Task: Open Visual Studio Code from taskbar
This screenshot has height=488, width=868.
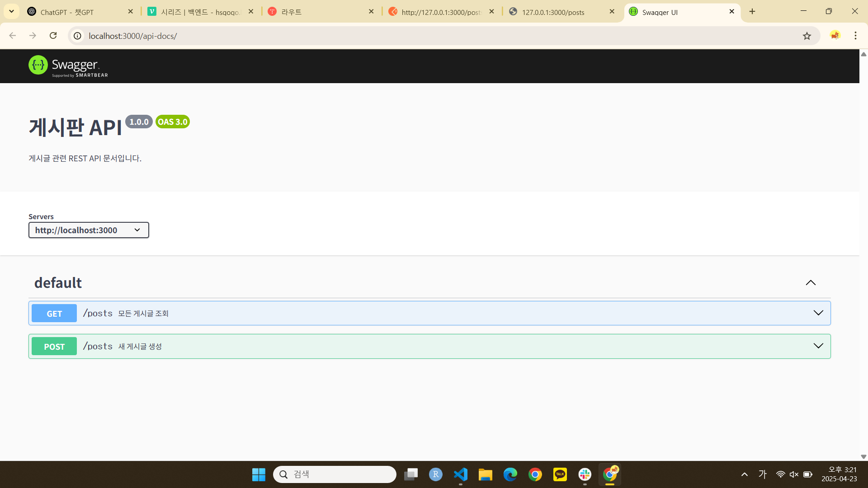Action: 460,474
